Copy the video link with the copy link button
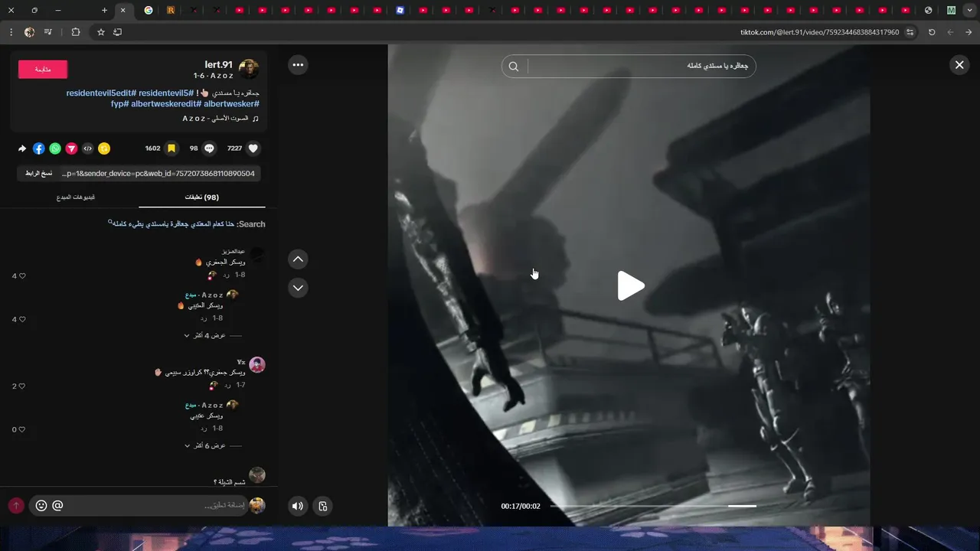 [38, 174]
